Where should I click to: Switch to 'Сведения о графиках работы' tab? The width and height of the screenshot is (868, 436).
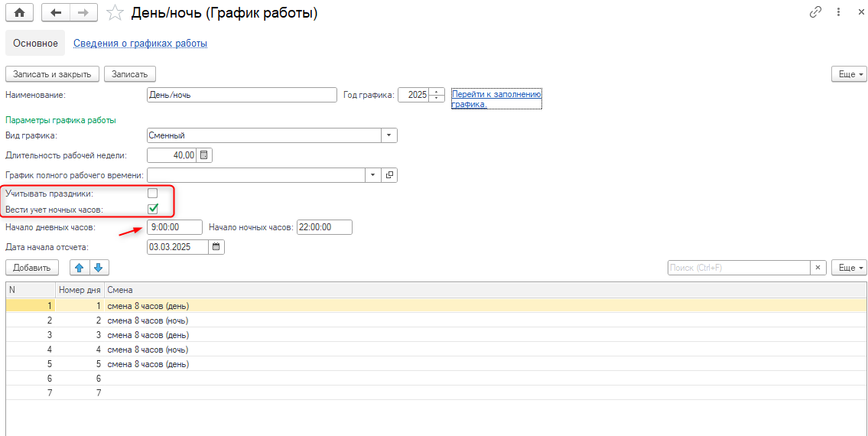point(140,44)
